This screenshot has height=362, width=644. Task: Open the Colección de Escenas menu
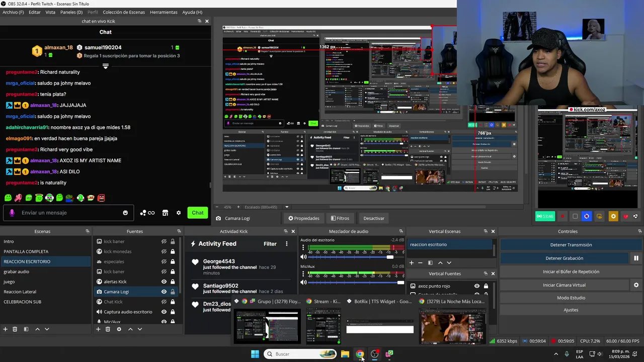[124, 12]
